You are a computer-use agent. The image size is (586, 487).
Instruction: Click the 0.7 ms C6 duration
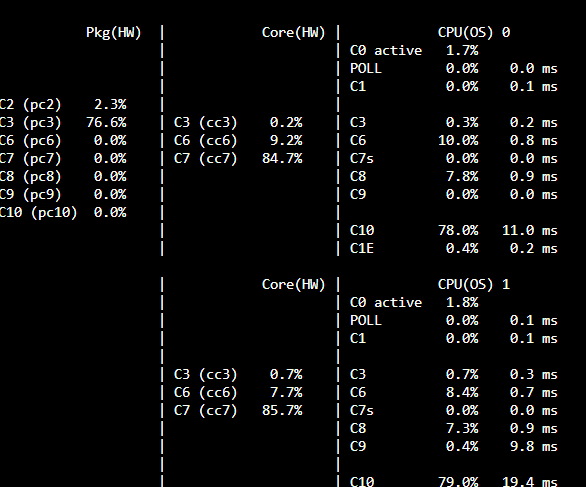pos(534,392)
